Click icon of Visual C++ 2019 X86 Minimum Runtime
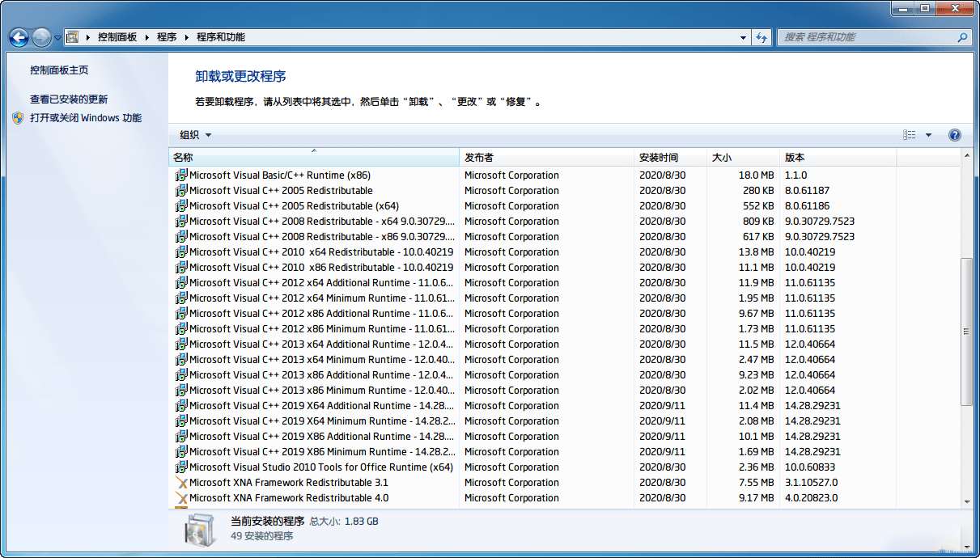This screenshot has width=980, height=558. point(181,451)
